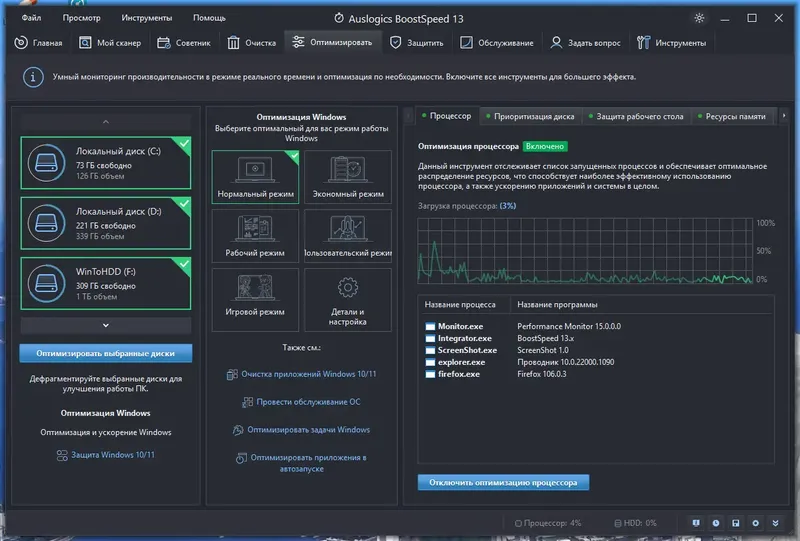The width and height of the screenshot is (800, 541).
Task: Click Оптимизировать выбранные диски button
Action: point(106,353)
